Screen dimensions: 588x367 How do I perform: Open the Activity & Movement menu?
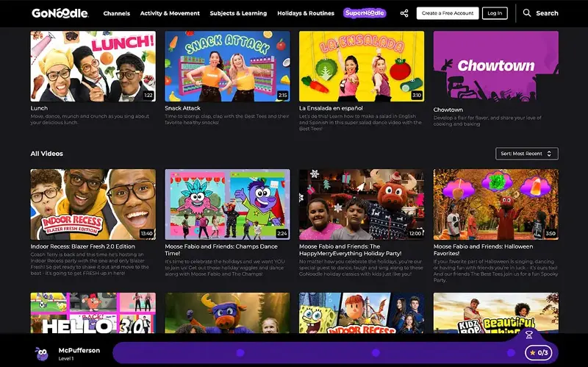tap(170, 13)
